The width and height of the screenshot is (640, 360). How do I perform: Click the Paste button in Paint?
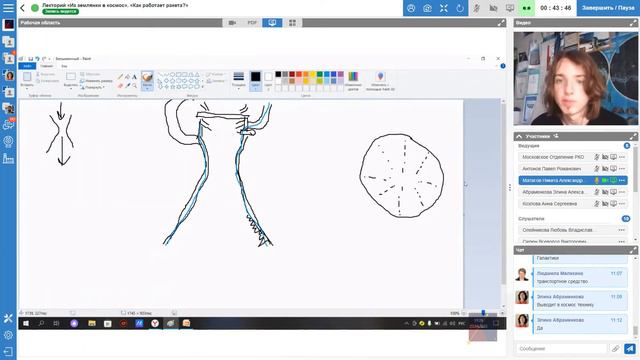(27, 79)
